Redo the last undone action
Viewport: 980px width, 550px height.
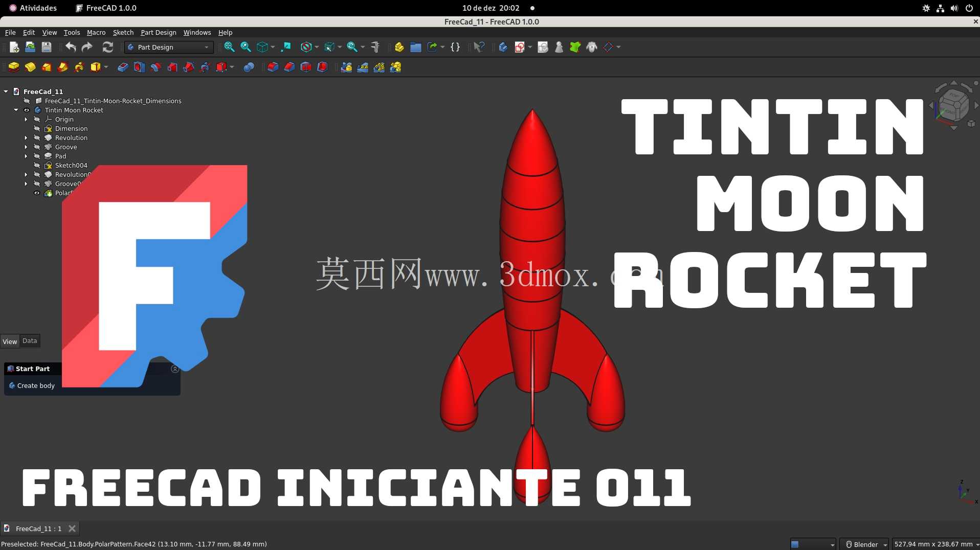pos(87,47)
